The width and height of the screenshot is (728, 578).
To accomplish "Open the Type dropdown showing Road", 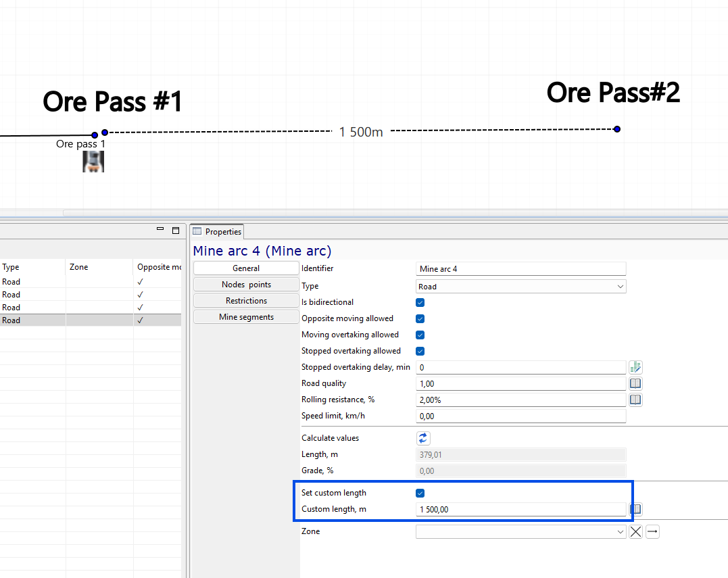I will 521,287.
